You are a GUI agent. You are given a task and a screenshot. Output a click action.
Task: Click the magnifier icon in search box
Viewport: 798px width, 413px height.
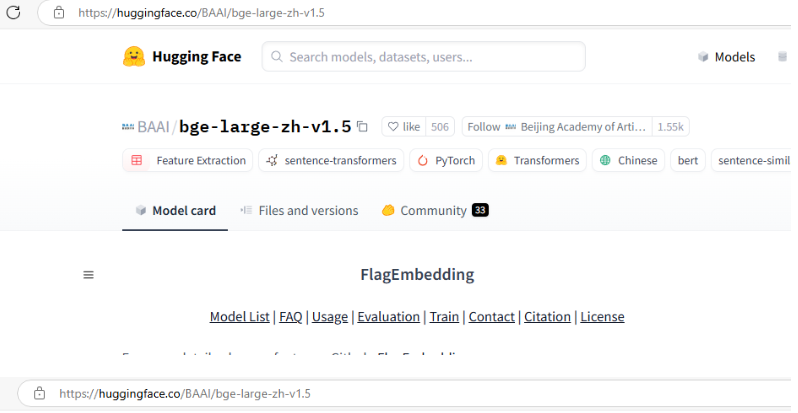tap(276, 56)
